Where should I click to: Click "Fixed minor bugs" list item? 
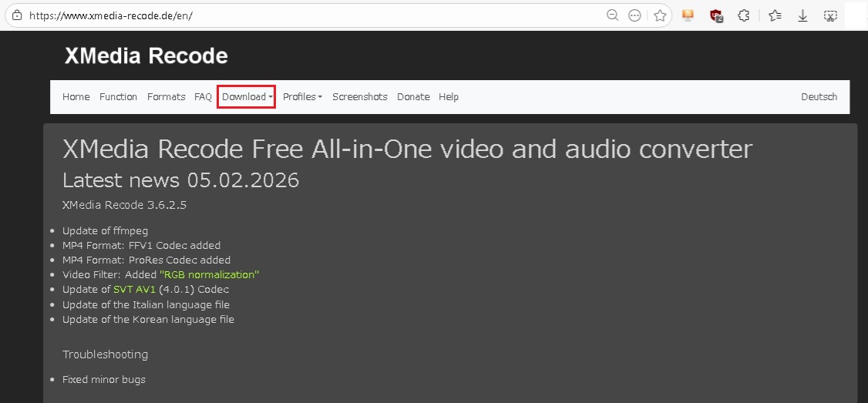104,380
